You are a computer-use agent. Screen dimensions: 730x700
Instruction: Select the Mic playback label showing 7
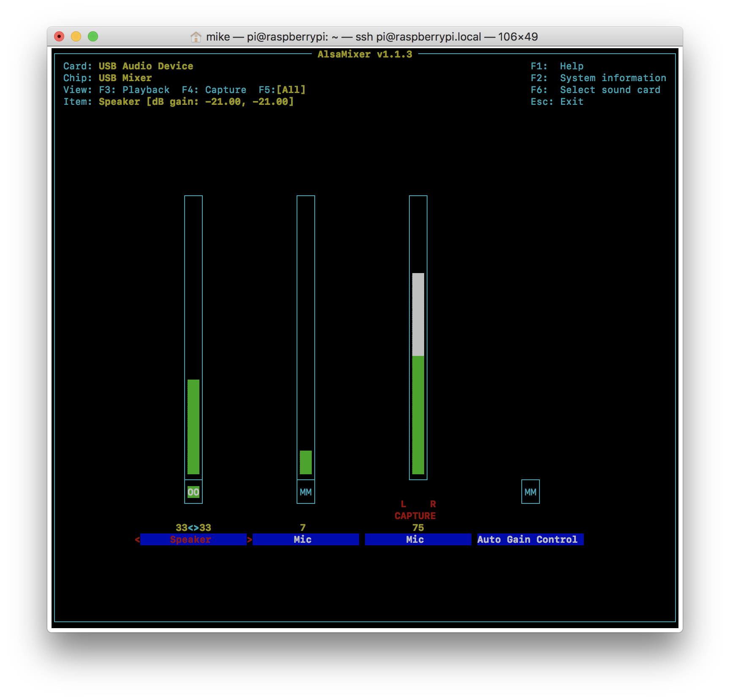(x=306, y=539)
